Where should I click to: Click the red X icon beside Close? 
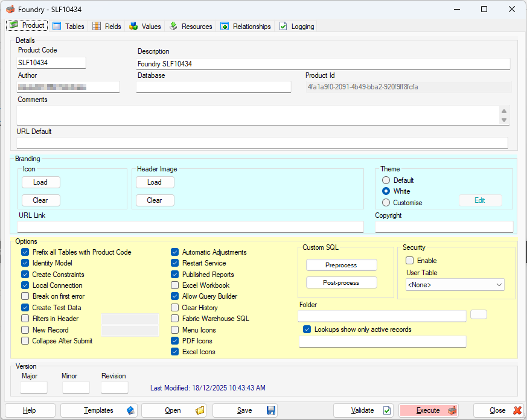517,410
